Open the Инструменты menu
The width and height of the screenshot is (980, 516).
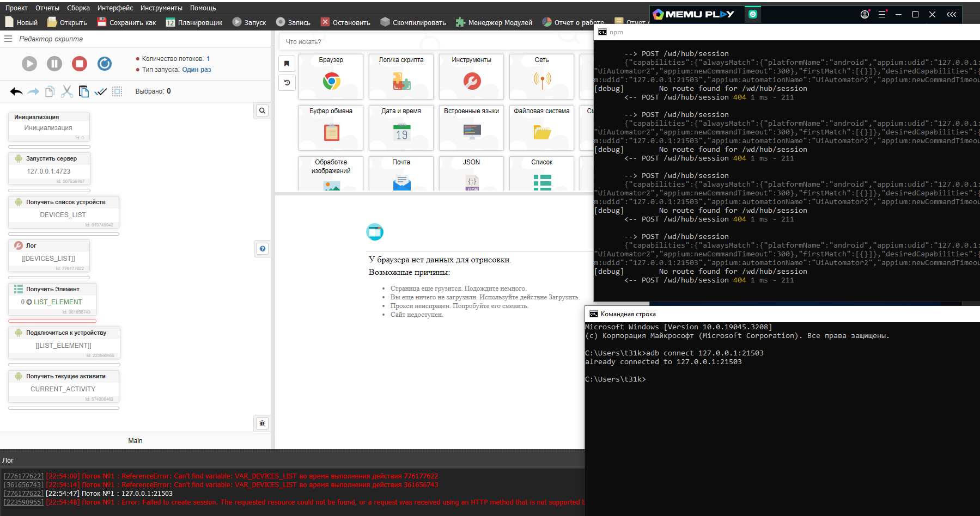pos(161,8)
